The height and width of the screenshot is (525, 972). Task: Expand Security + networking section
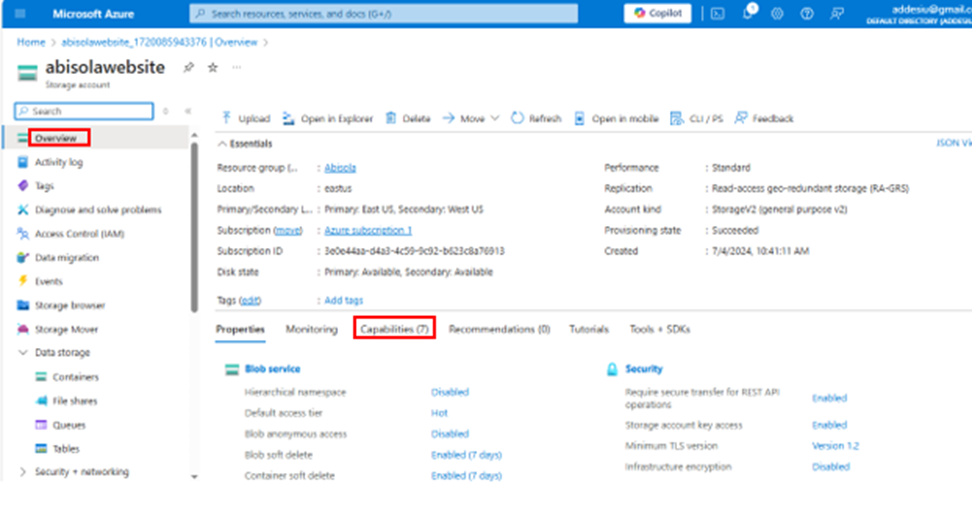pos(23,472)
